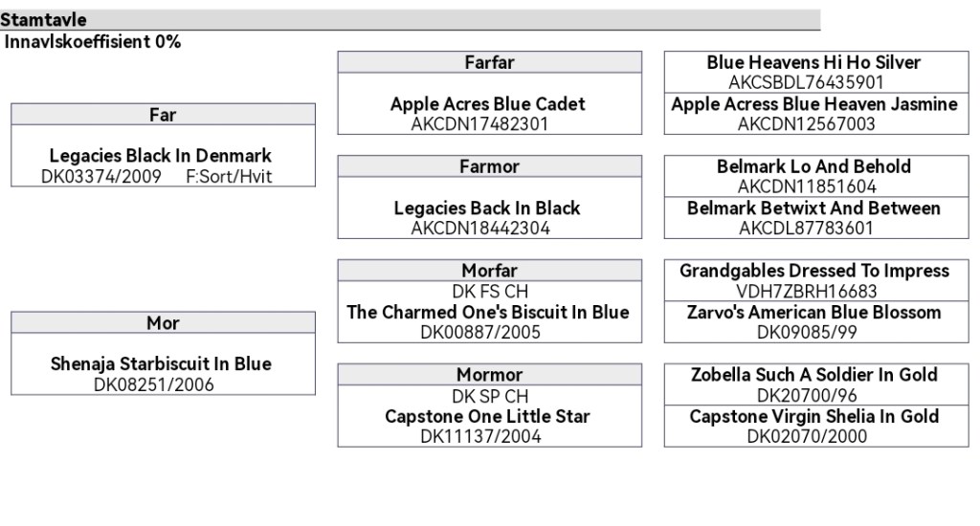
Task: Open Zarvo's American Blue Blossom
Action: coord(813,313)
